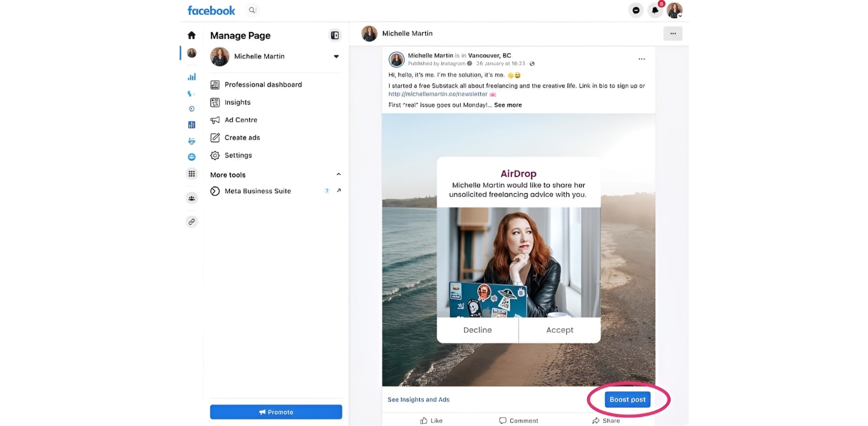Click the Create ads pencil icon

[x=216, y=137]
